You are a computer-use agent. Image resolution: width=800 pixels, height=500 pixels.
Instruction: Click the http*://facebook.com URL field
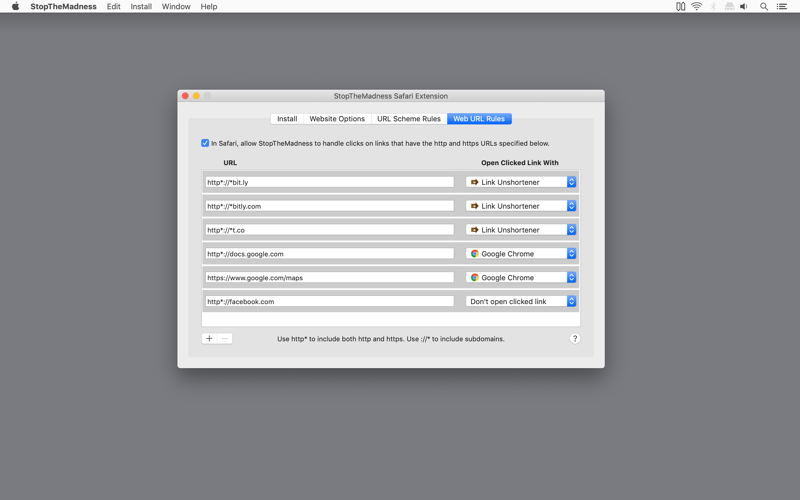point(330,302)
